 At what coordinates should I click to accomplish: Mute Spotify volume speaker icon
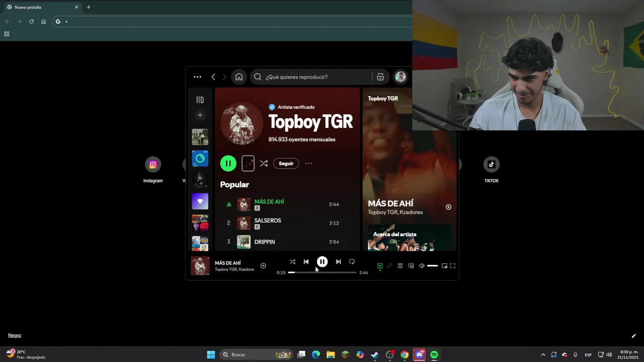[x=422, y=266]
